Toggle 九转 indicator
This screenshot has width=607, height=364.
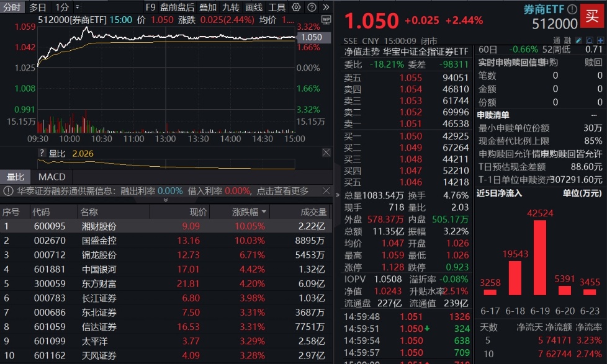click(231, 7)
